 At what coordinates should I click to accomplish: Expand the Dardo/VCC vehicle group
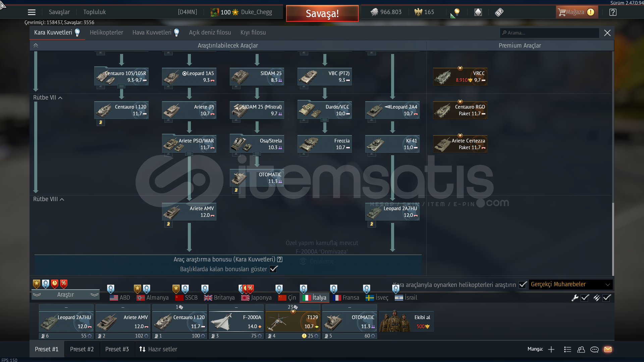point(324,120)
